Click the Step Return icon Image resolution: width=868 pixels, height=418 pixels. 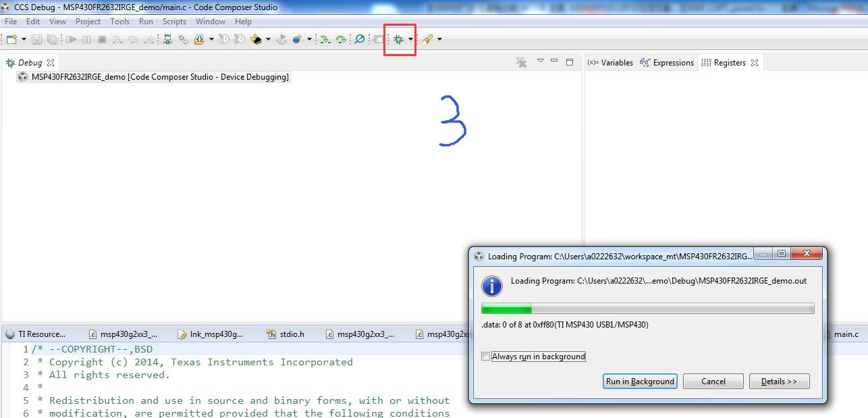tap(150, 40)
